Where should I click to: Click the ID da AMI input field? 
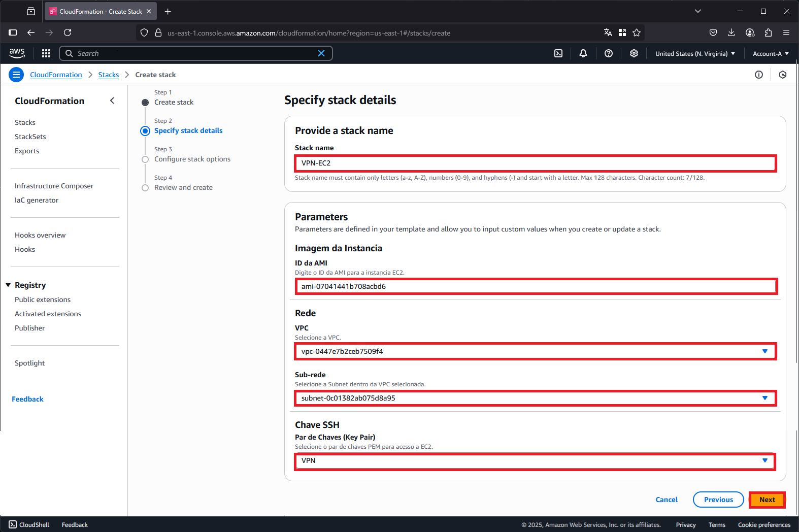(x=536, y=286)
